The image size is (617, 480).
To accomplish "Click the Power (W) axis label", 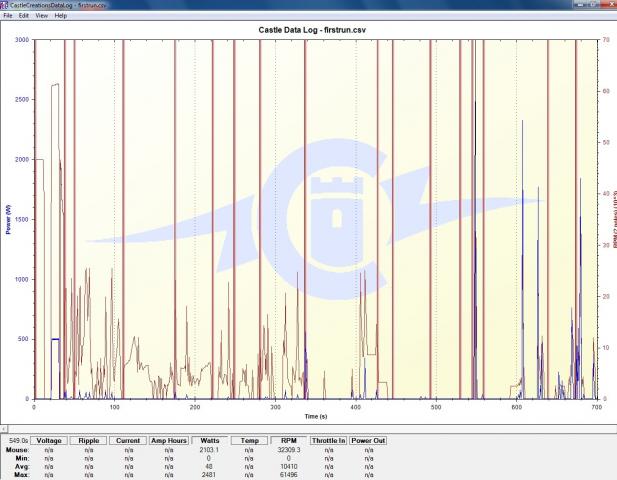I will tap(8, 220).
